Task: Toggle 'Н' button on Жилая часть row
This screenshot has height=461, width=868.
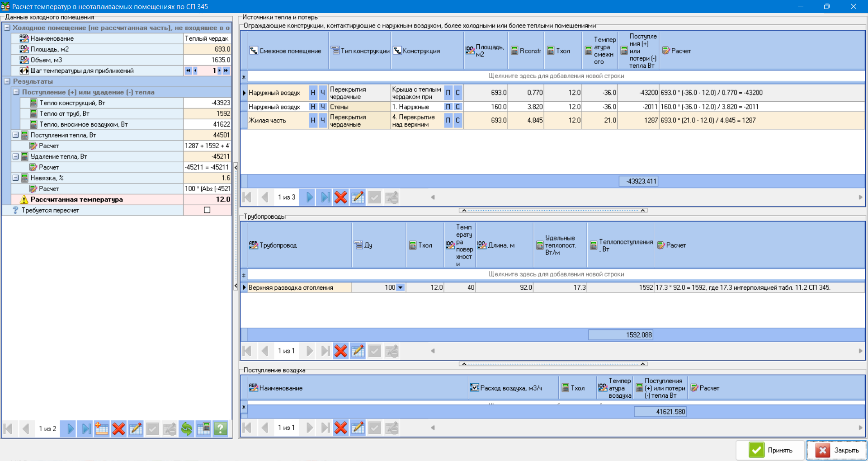Action: click(x=313, y=121)
